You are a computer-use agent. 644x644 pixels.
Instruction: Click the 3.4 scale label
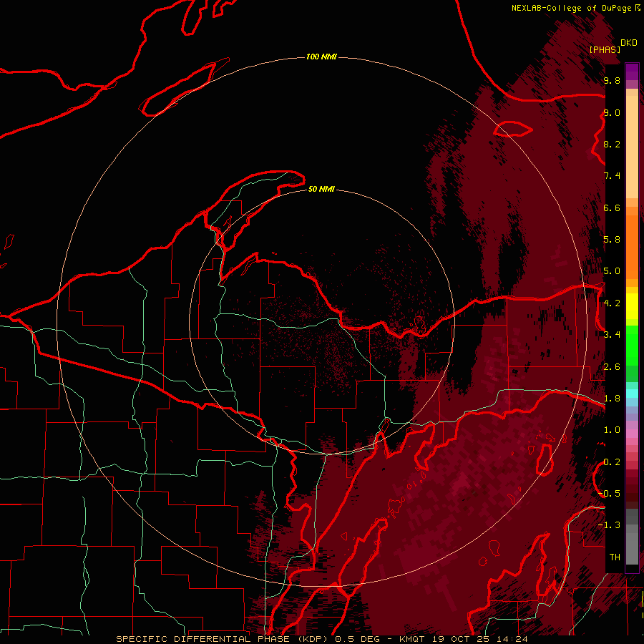click(612, 334)
